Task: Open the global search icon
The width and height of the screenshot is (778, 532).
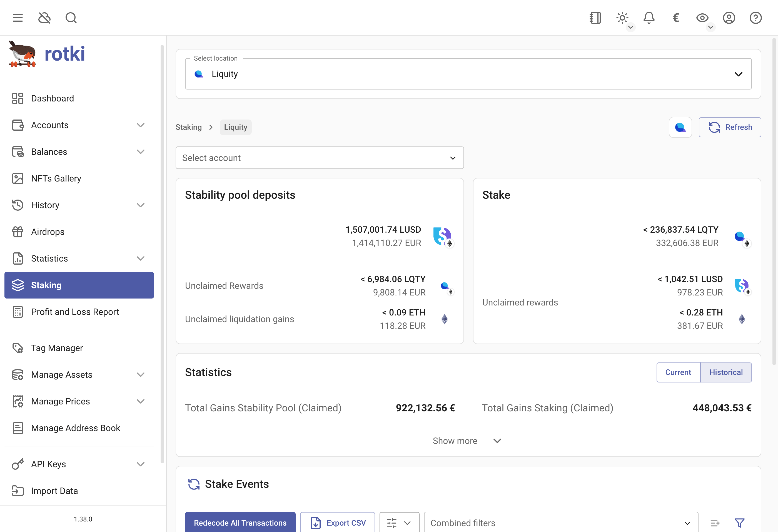Action: point(71,18)
